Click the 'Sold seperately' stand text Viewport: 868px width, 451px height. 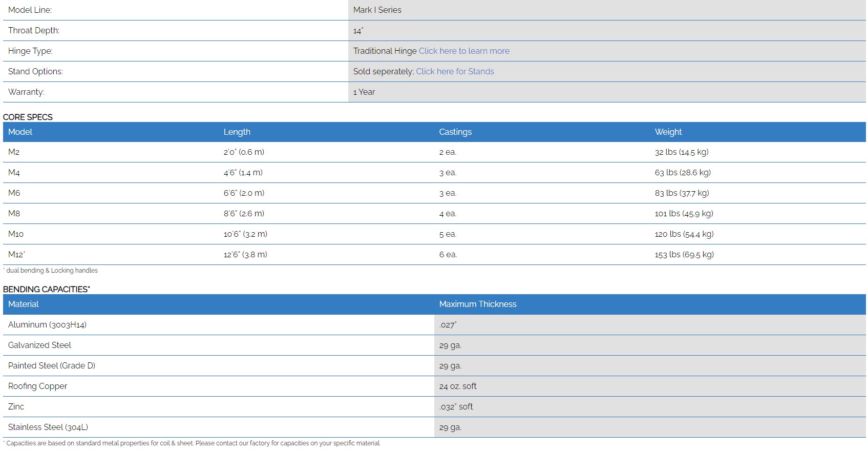(x=383, y=71)
